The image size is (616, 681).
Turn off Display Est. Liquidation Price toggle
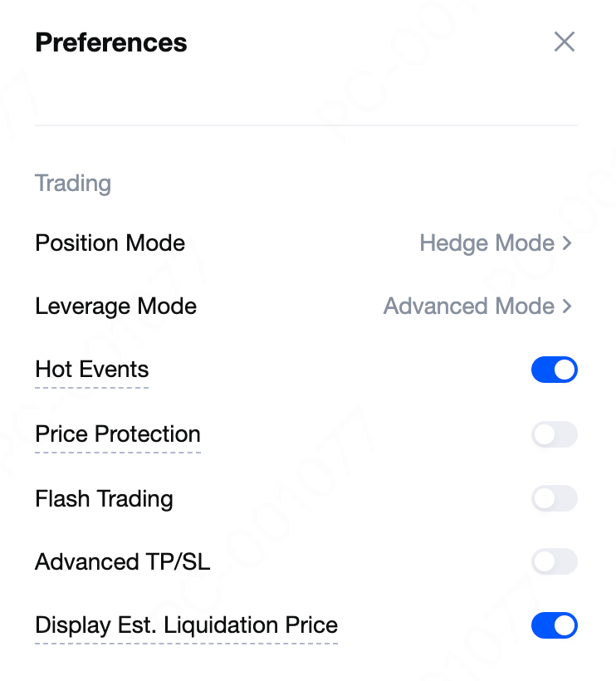555,625
